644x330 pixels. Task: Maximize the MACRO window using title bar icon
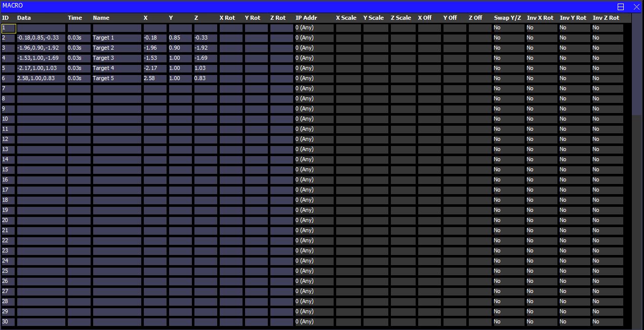tap(621, 7)
